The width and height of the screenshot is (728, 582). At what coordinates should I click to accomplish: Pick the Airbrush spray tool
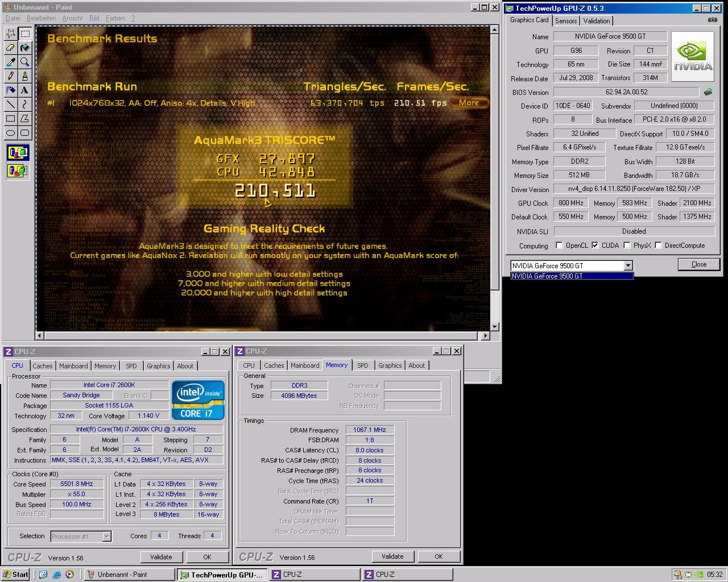tap(11, 90)
